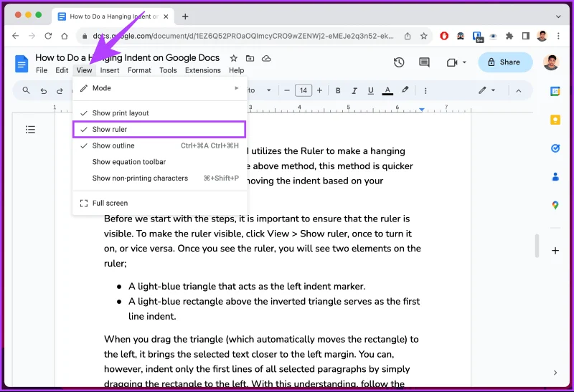
Task: Enable Show non-printing characters
Action: click(x=159, y=178)
